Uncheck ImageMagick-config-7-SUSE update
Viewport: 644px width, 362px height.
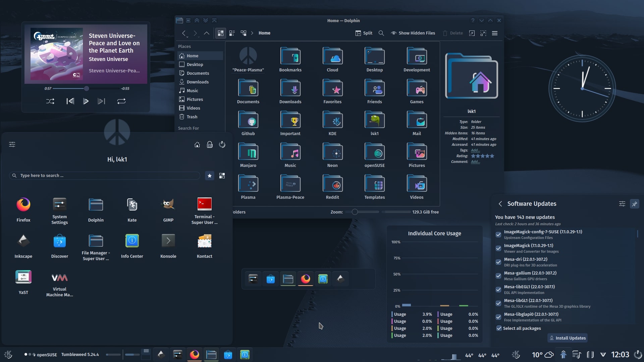(498, 235)
